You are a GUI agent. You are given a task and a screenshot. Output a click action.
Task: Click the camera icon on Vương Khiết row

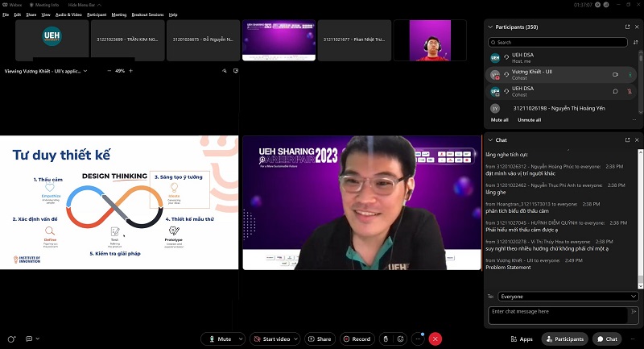tap(615, 75)
